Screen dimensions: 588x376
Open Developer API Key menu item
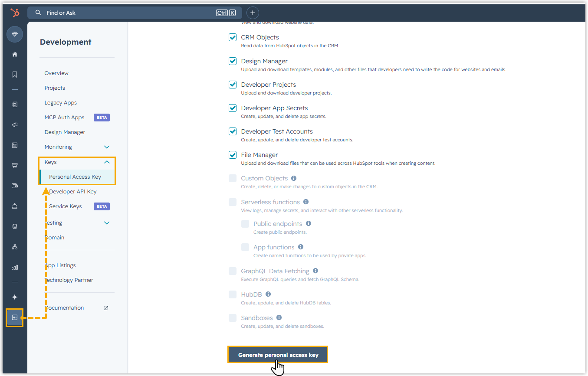[x=73, y=192]
